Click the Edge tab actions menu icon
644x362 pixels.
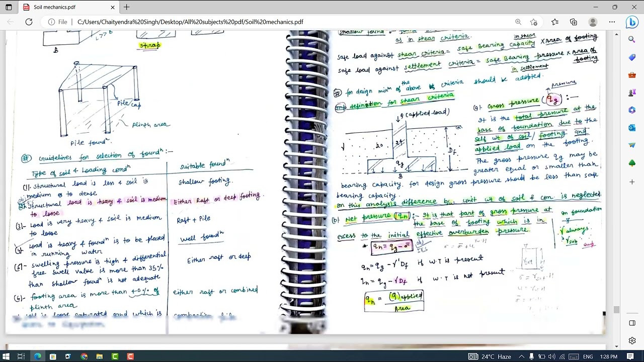click(x=9, y=7)
